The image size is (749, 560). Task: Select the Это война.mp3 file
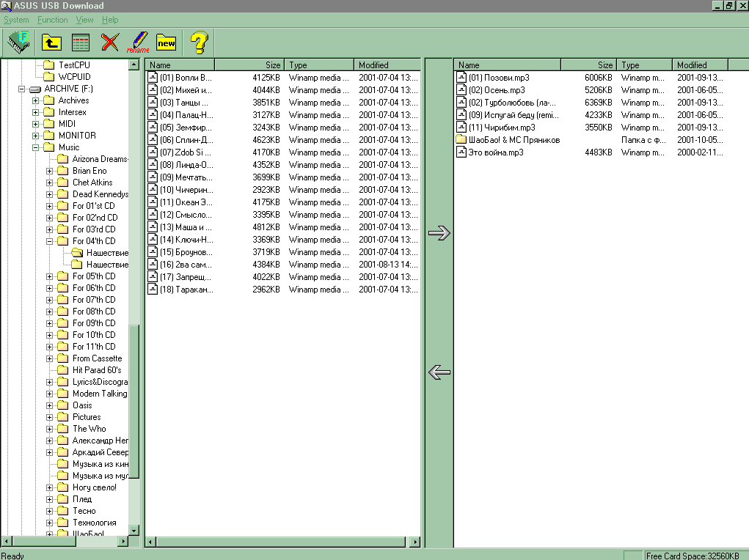click(495, 152)
